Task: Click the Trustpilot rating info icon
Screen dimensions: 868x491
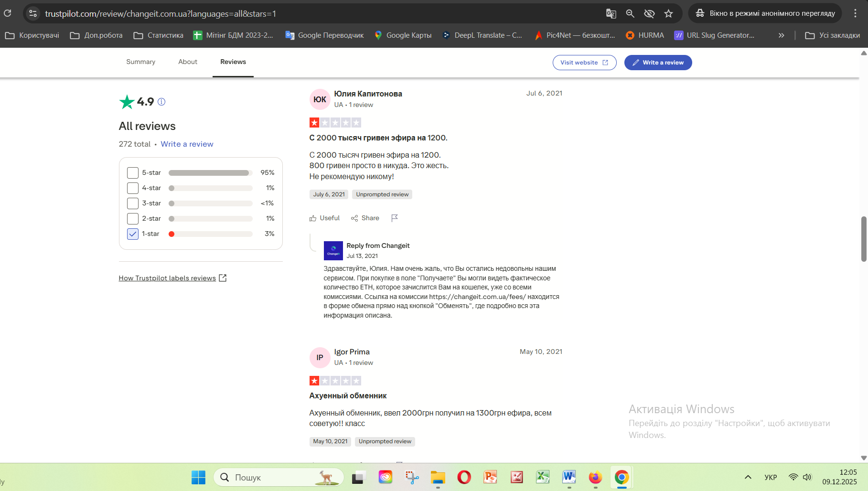Action: (x=161, y=102)
